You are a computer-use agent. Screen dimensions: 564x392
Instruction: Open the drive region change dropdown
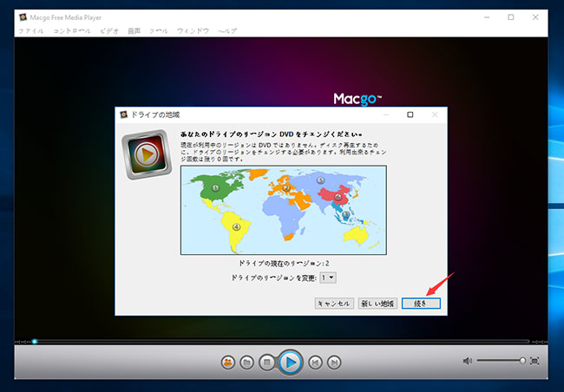[327, 278]
